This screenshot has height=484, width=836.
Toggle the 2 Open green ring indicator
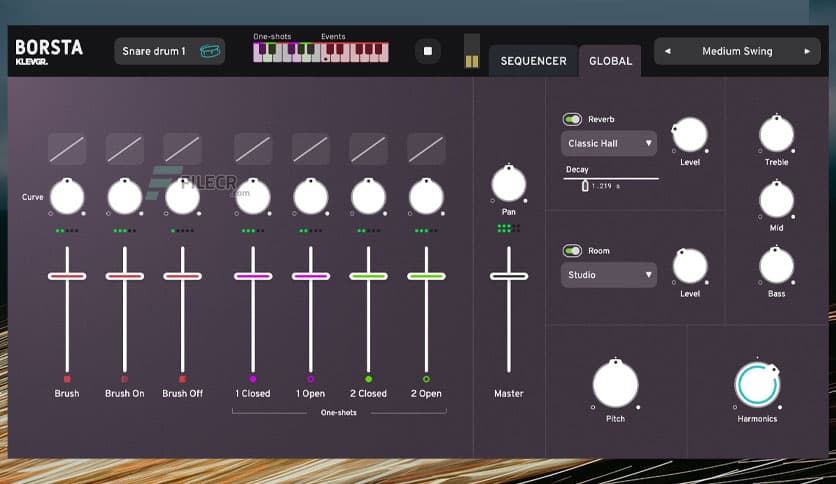(x=426, y=379)
